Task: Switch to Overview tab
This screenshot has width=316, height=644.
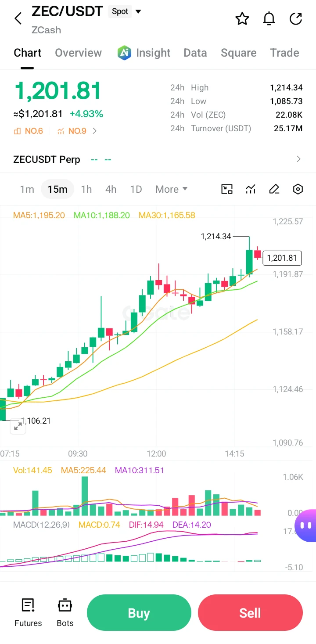Action: click(78, 53)
